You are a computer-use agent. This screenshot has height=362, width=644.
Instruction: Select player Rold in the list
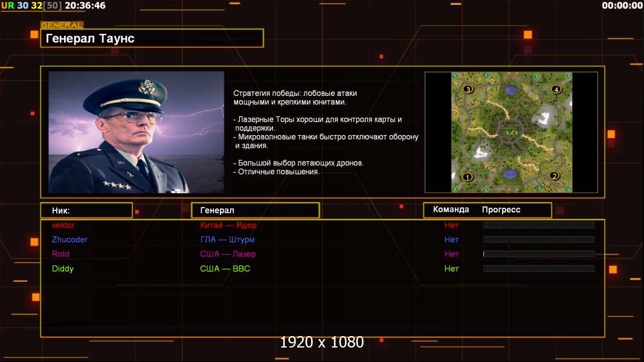point(60,254)
